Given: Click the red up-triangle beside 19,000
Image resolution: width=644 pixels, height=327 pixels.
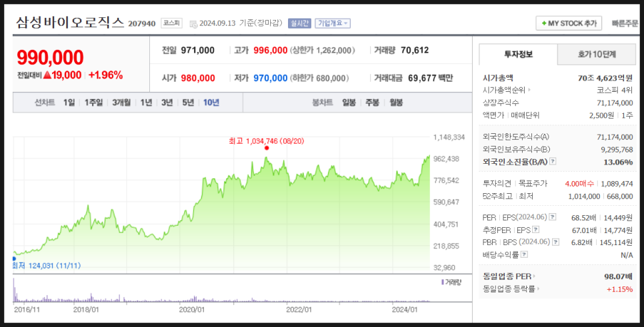Looking at the screenshot, I should tap(47, 75).
